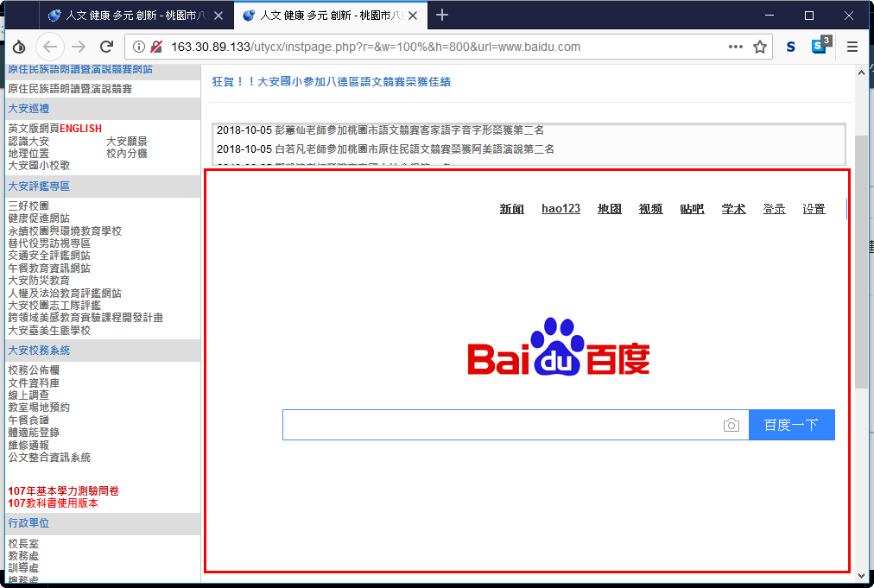Open the 贴吧 link on Baidu
874x588 pixels.
(x=692, y=209)
